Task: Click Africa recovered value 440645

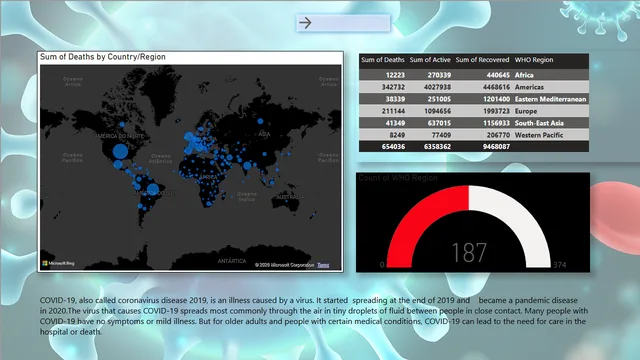Action: (498, 75)
